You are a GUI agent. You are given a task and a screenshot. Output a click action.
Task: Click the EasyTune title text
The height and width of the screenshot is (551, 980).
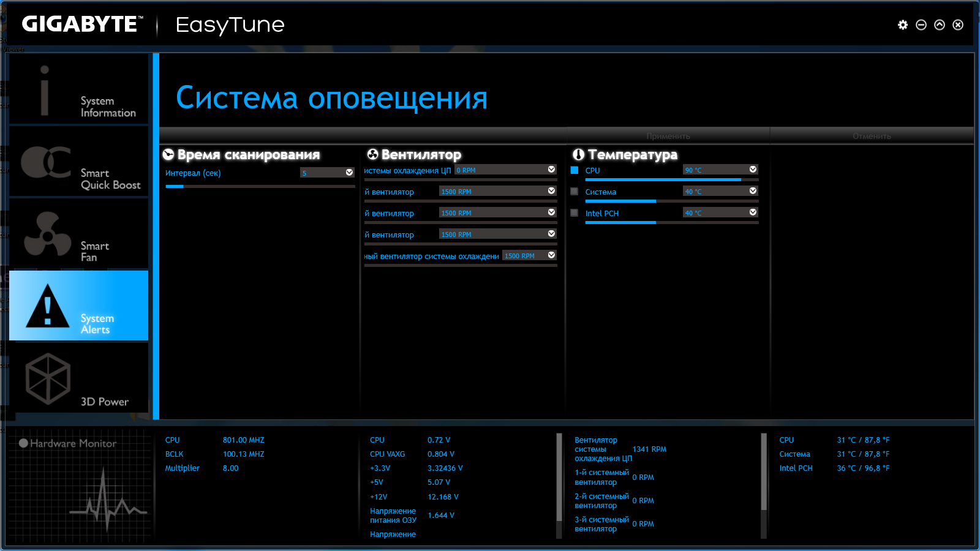(230, 25)
